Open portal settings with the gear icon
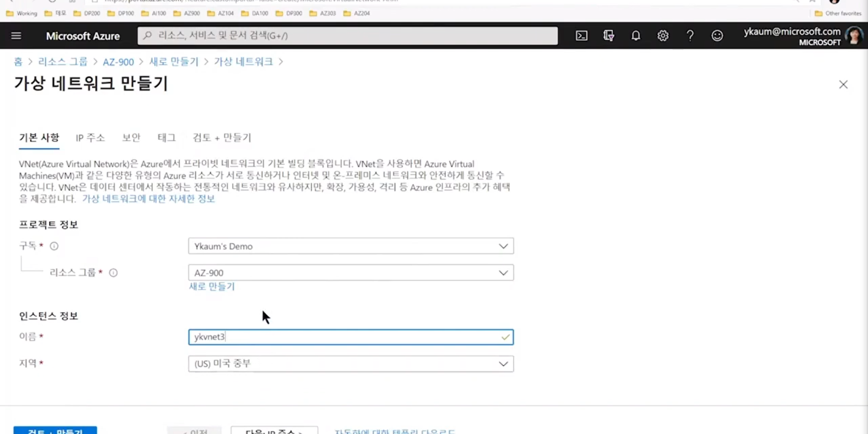868x434 pixels. tap(663, 36)
